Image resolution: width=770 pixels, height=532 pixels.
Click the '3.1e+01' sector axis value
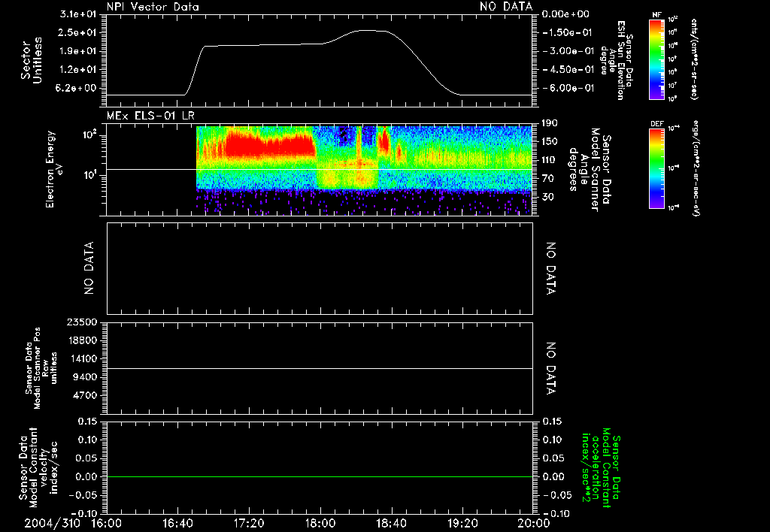click(x=78, y=14)
